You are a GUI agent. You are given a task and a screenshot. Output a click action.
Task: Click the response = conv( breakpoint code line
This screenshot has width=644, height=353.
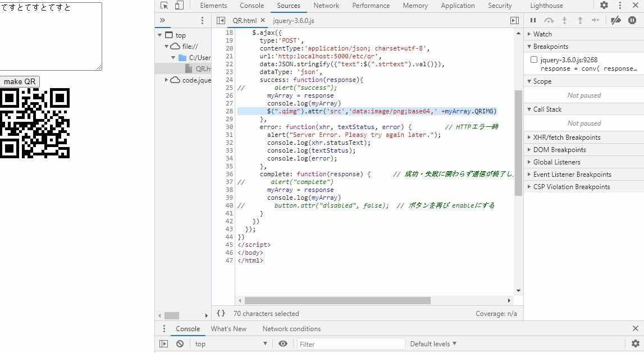(x=588, y=68)
